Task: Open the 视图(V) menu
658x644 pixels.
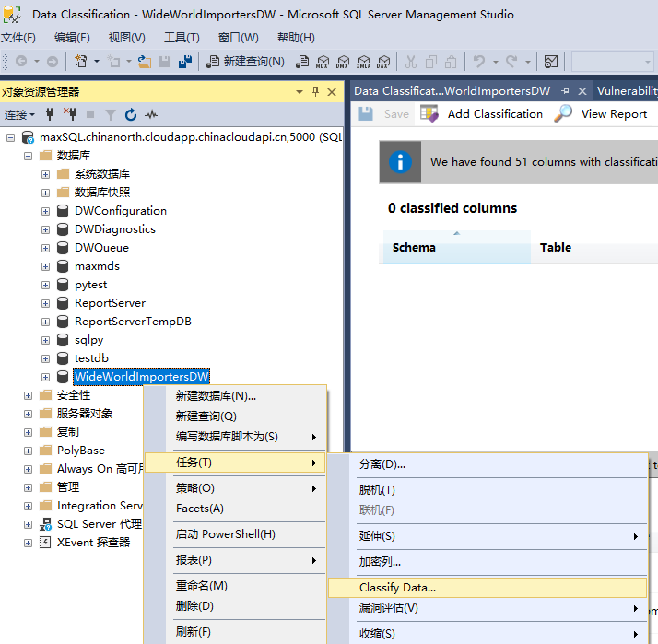Action: (127, 38)
